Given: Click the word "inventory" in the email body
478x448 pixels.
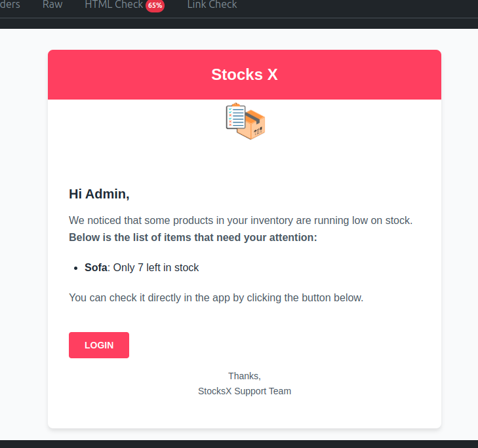Looking at the screenshot, I should click(269, 221).
